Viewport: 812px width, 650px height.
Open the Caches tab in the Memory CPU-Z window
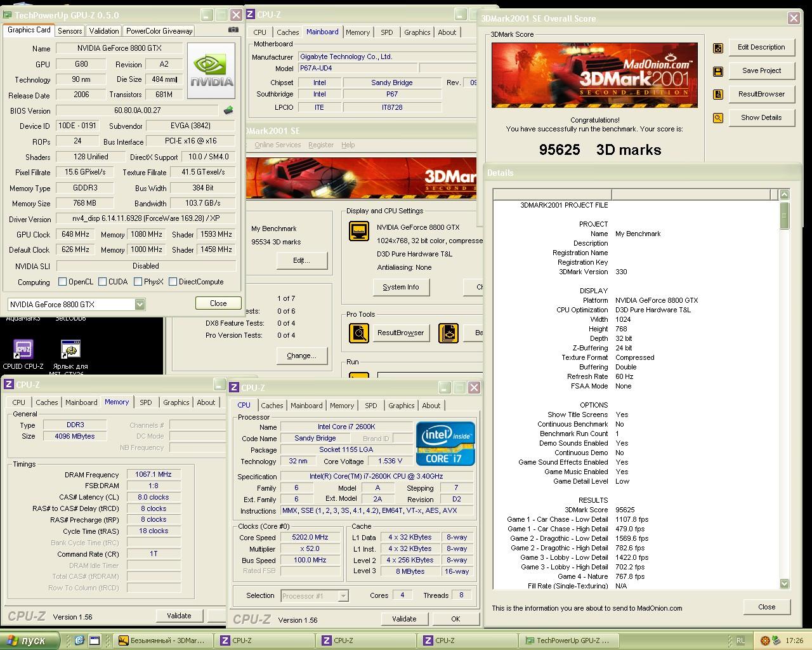coord(47,402)
